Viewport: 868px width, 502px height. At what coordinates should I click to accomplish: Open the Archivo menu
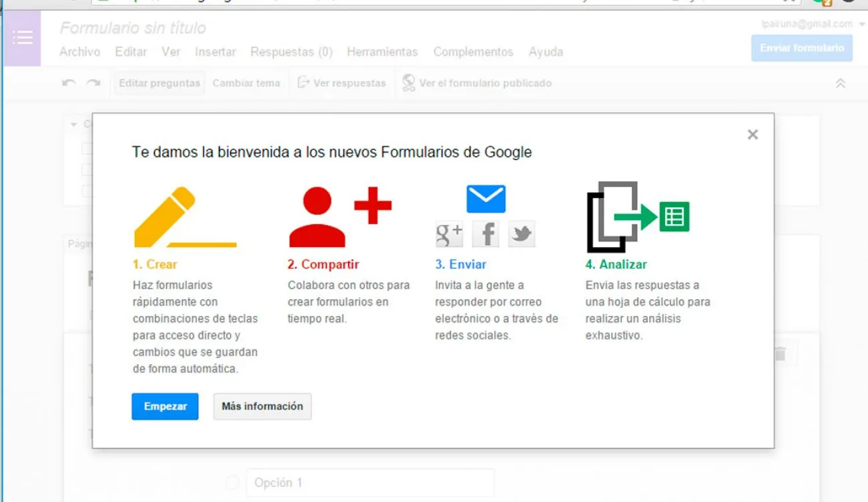click(x=80, y=52)
